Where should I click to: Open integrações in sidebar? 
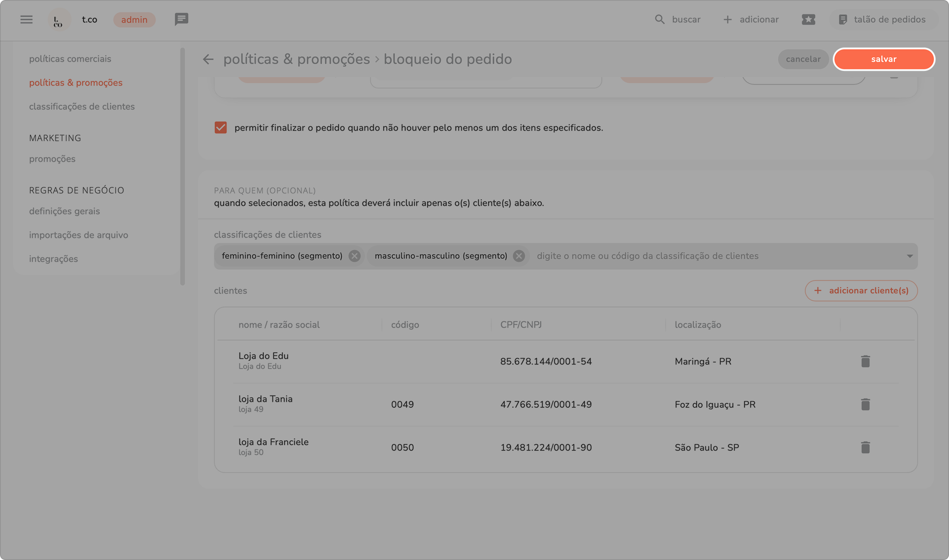(53, 259)
